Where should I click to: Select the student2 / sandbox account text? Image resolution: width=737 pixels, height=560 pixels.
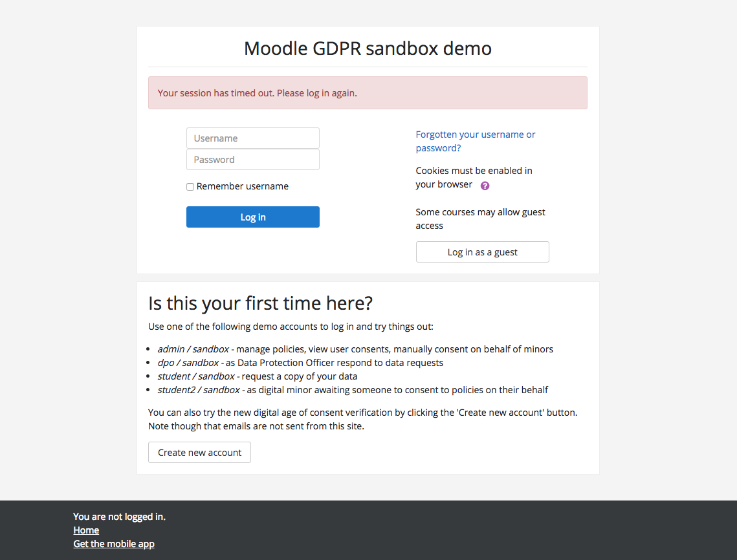tap(199, 390)
